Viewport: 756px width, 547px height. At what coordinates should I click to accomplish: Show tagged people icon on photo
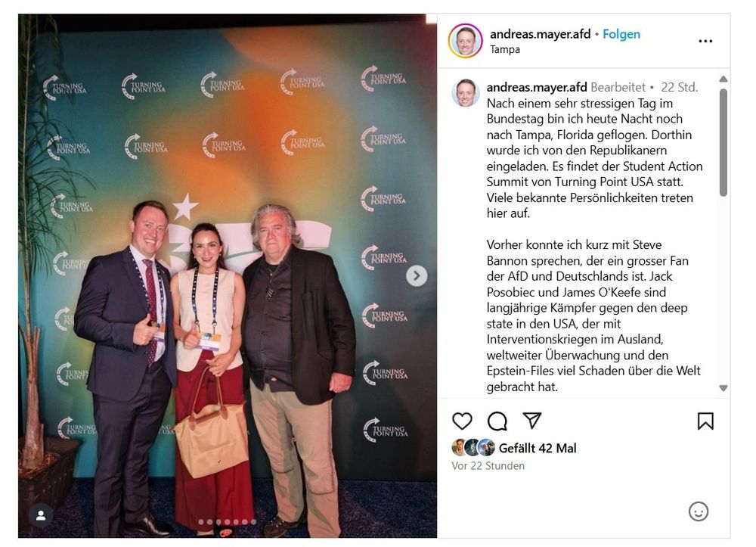coord(41,516)
